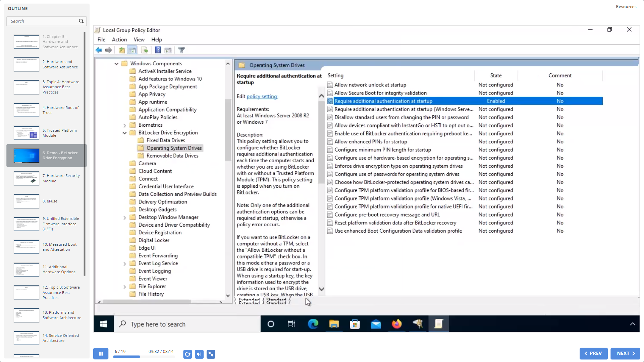Click the Group Policy Editor taskbar icon
The width and height of the screenshot is (644, 362).
(439, 324)
